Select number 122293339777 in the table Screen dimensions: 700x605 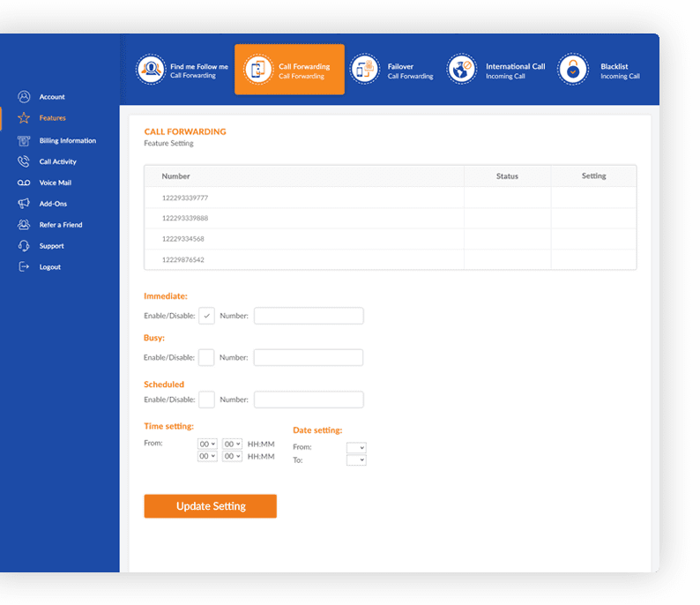click(x=185, y=198)
